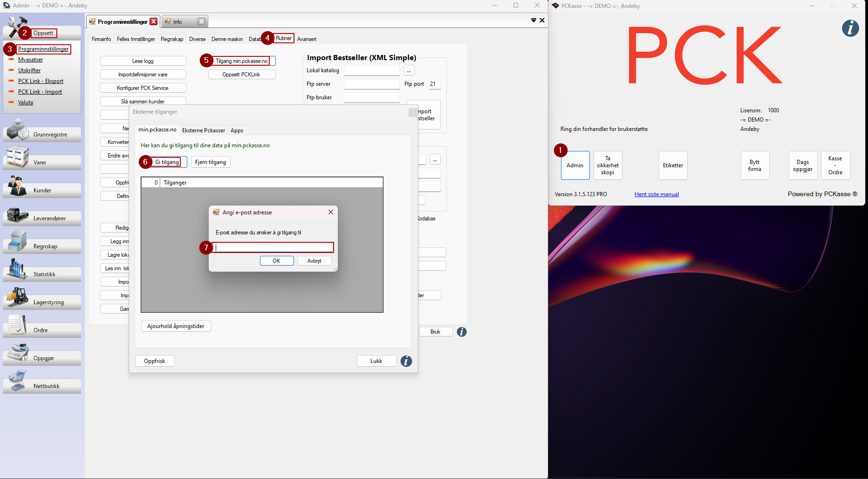Open the Statistikk chart icon section
Screen dimensions: 868x479
pyautogui.click(x=19, y=270)
